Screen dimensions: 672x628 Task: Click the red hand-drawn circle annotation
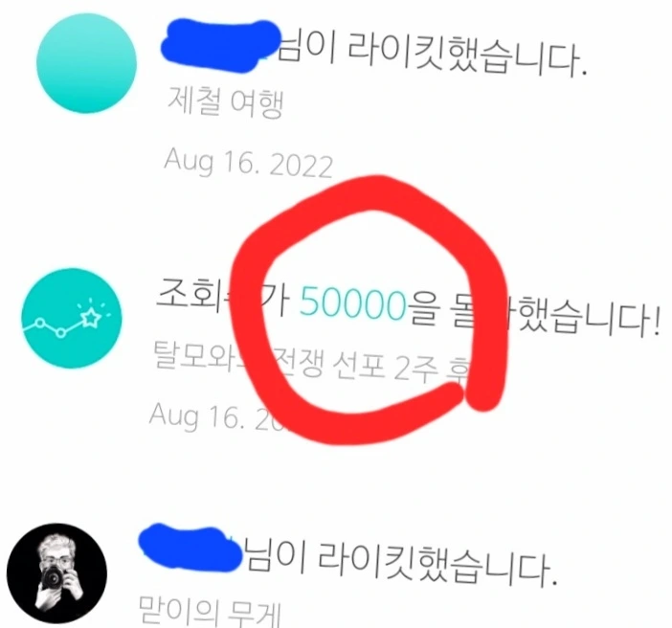pos(370,310)
